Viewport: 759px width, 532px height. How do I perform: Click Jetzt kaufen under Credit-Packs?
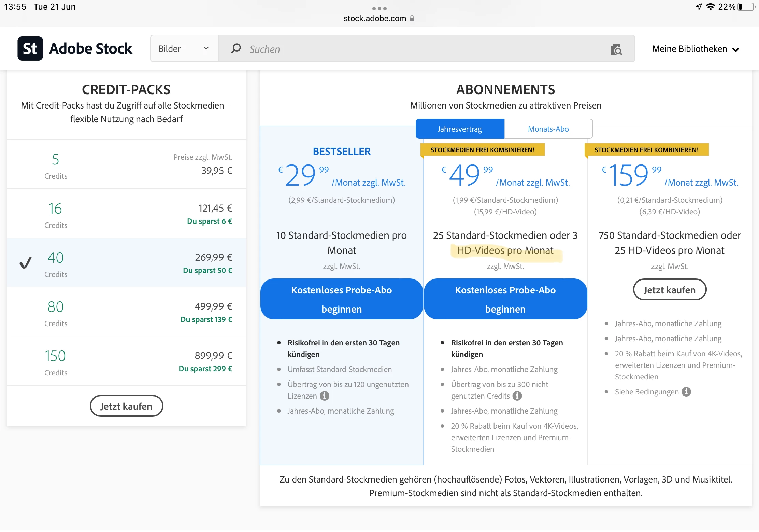126,406
